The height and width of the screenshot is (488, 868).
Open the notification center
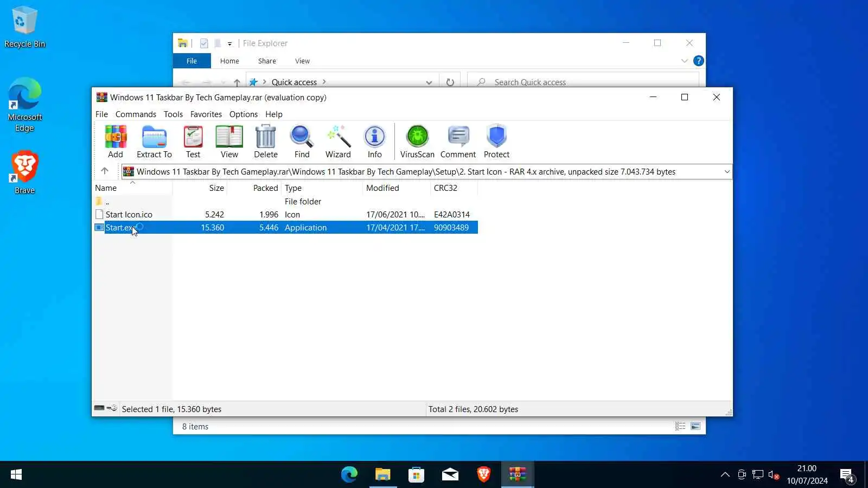847,475
